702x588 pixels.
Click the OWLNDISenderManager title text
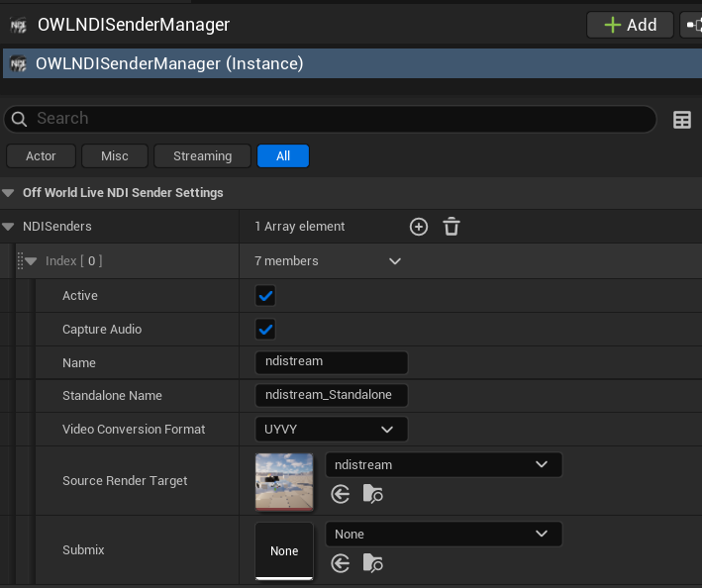click(134, 25)
